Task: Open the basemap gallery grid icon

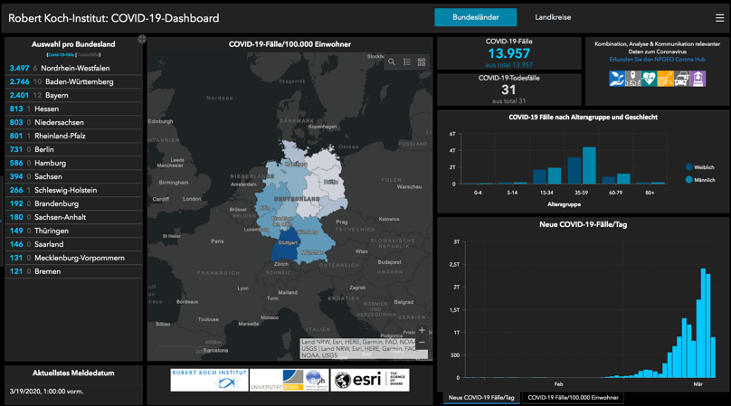Action: pos(421,62)
